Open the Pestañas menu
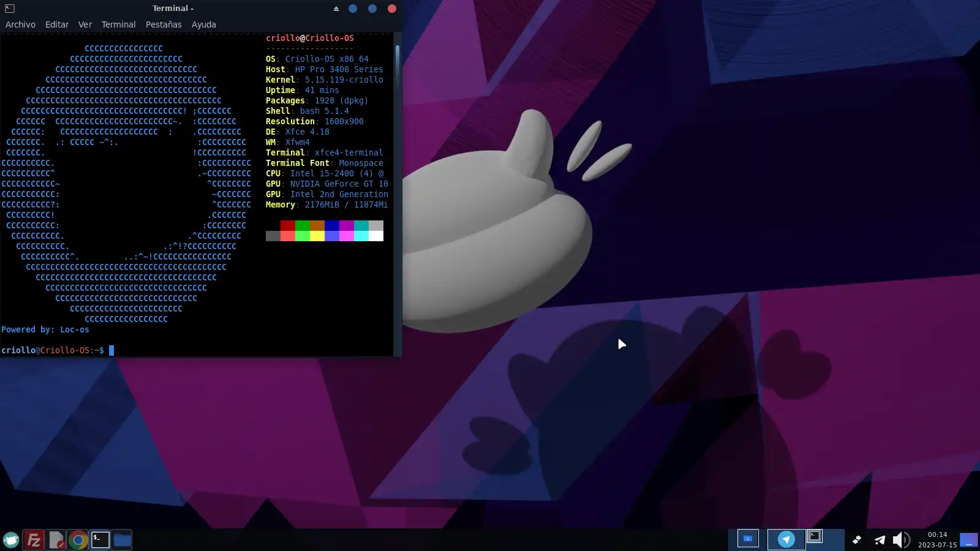This screenshot has height=551, width=980. click(x=164, y=24)
